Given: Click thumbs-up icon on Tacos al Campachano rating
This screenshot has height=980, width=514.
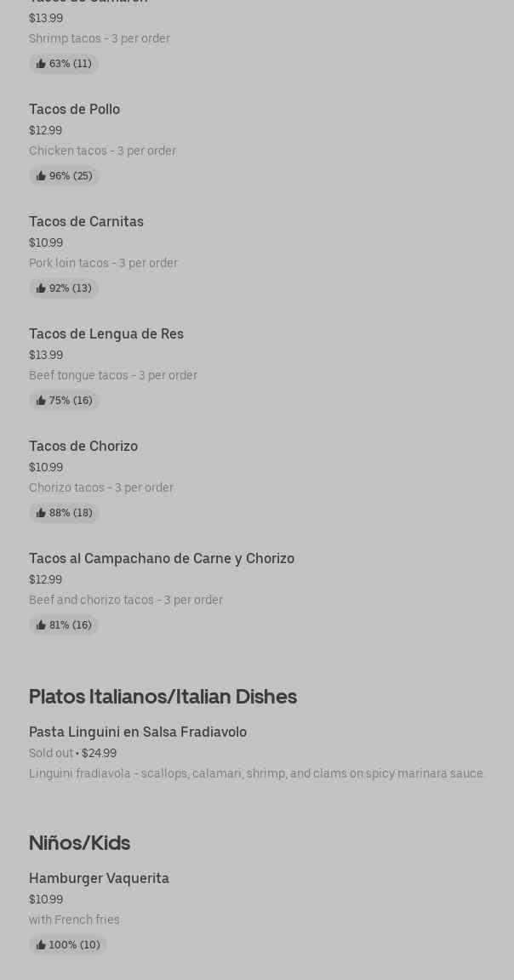Looking at the screenshot, I should [x=41, y=625].
